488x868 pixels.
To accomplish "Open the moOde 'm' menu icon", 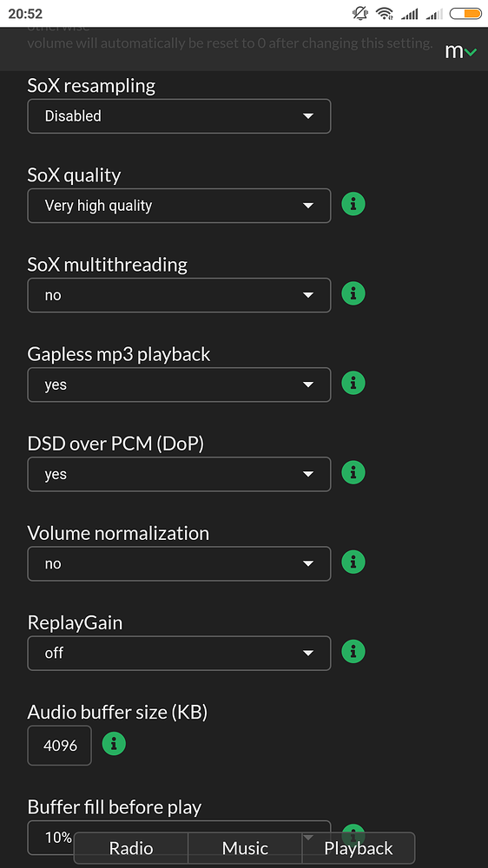I will (460, 51).
